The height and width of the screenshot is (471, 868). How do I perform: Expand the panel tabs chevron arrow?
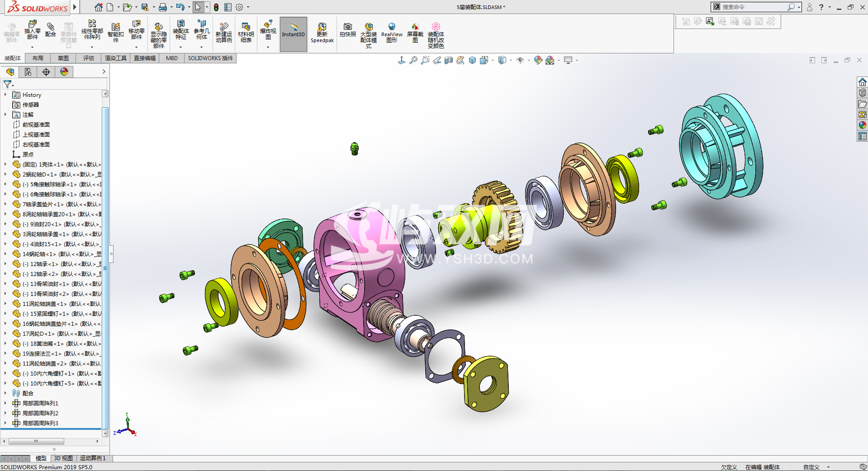coord(104,71)
